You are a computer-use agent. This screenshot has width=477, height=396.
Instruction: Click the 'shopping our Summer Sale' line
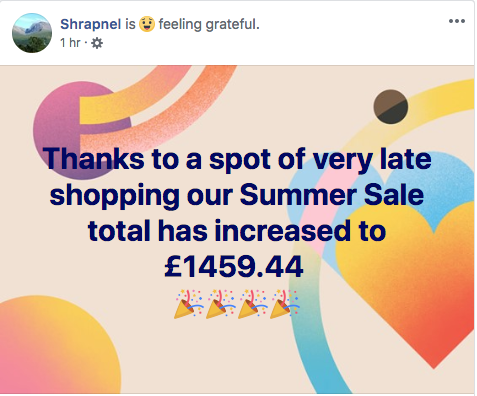tap(237, 196)
